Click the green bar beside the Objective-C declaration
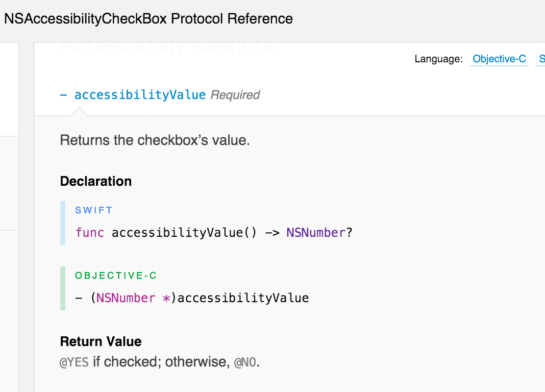The width and height of the screenshot is (545, 392). coord(63,288)
